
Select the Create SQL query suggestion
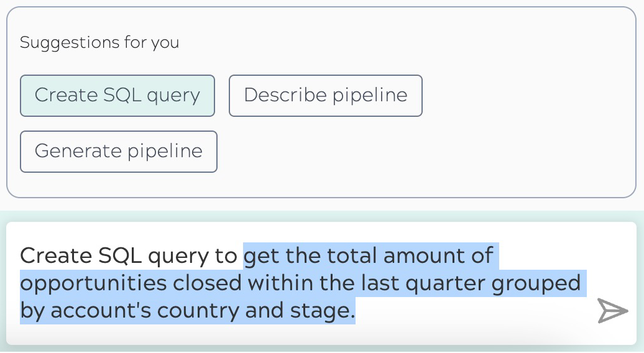(x=117, y=96)
